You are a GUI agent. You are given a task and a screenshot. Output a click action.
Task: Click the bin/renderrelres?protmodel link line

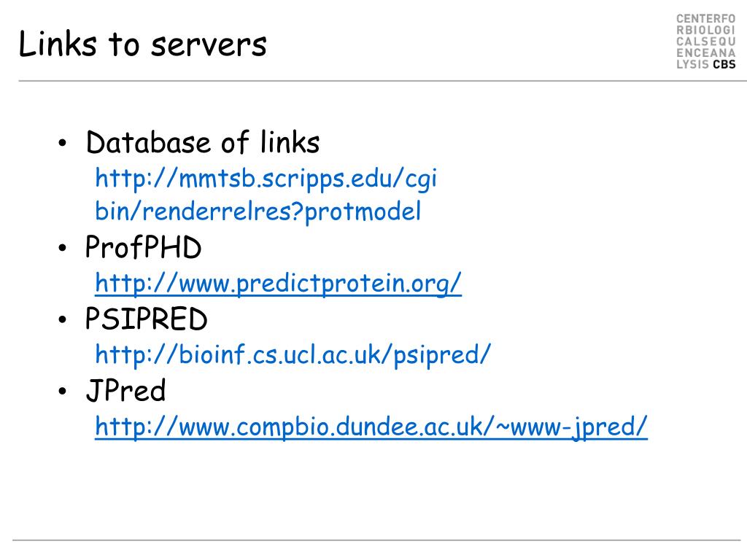click(258, 212)
